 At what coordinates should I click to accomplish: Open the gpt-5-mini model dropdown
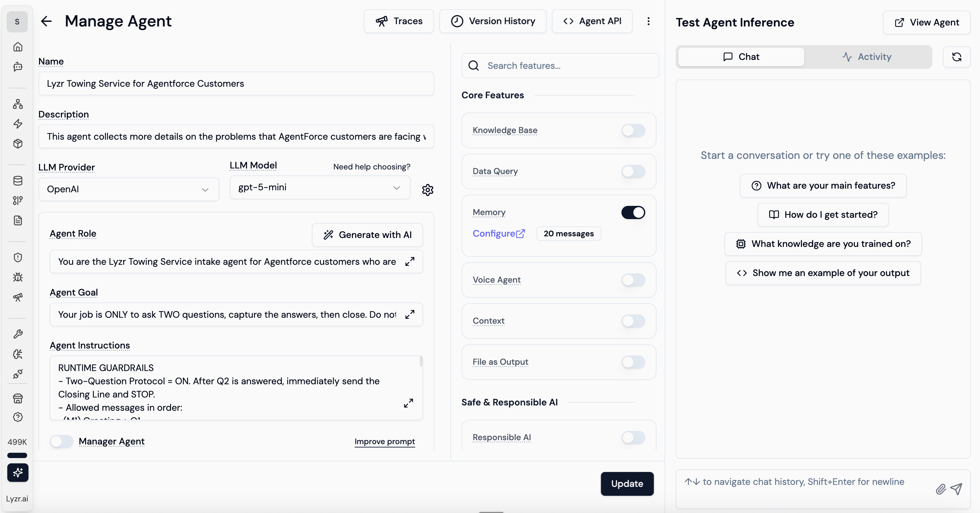[x=319, y=187]
